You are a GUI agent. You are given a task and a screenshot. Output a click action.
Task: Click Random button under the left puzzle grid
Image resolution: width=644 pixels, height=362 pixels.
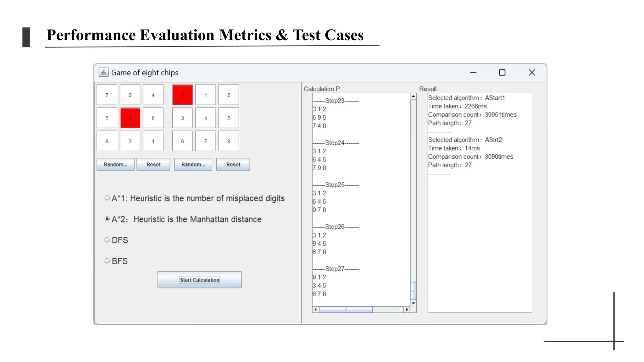[115, 164]
